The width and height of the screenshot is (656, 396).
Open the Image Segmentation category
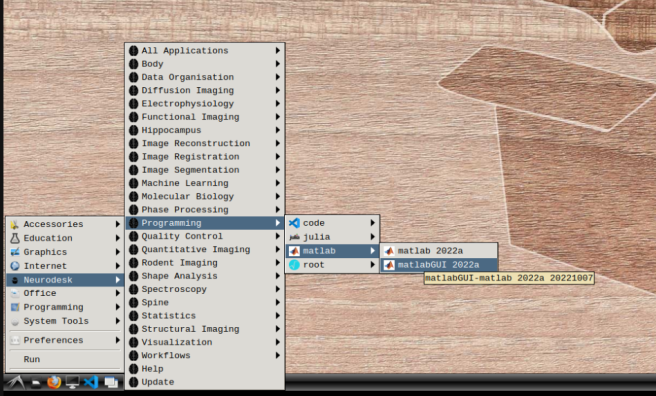[205, 170]
